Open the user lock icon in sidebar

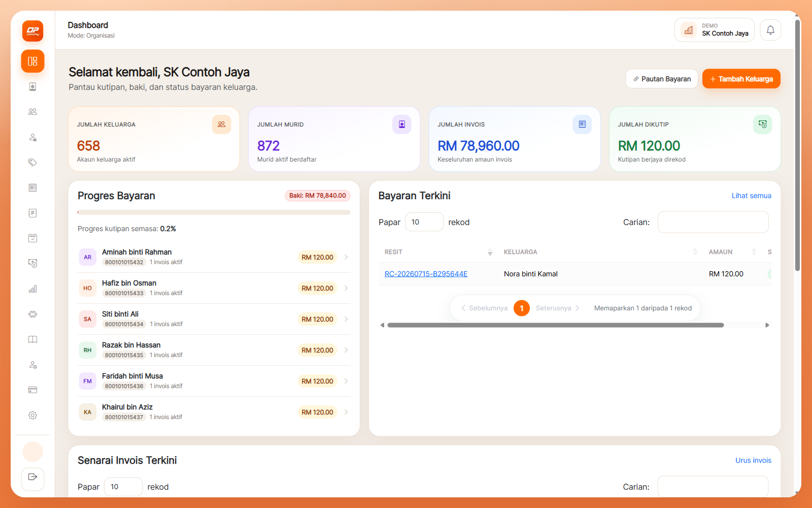click(32, 137)
